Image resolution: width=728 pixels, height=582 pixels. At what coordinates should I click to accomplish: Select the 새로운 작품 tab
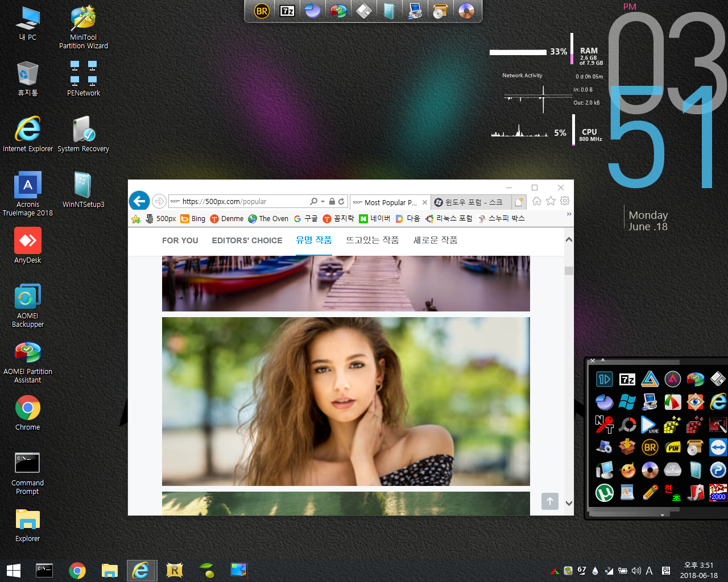coord(435,240)
